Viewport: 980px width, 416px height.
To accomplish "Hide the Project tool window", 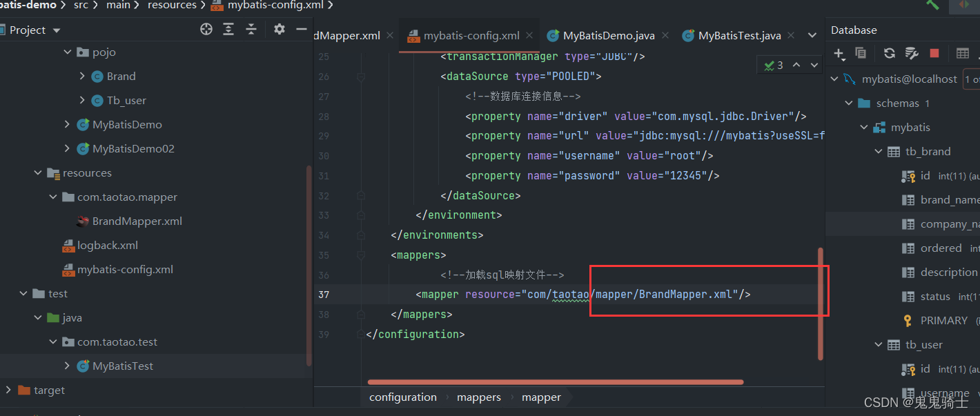I will [301, 29].
